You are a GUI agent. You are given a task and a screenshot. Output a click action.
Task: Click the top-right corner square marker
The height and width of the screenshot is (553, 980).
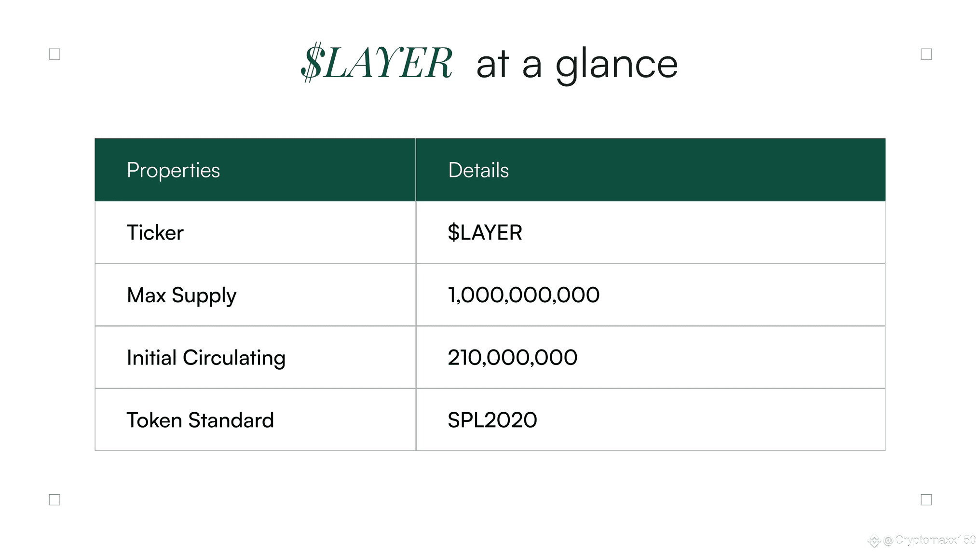[926, 54]
